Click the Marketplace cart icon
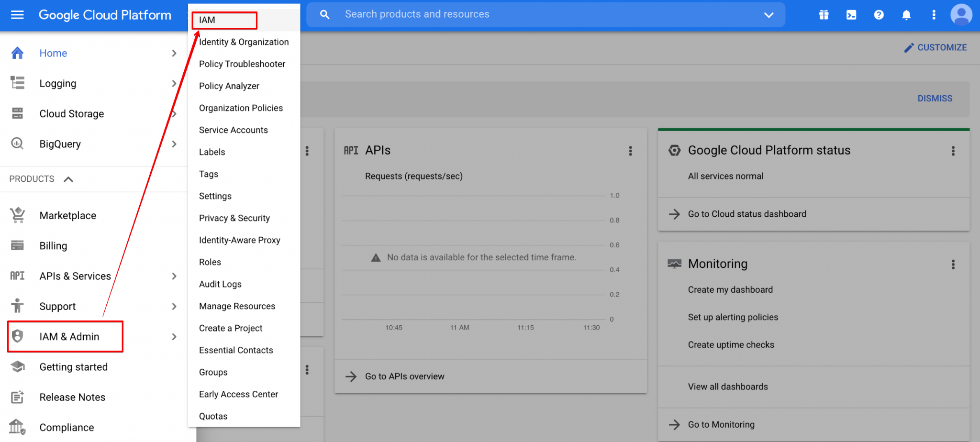 (17, 215)
